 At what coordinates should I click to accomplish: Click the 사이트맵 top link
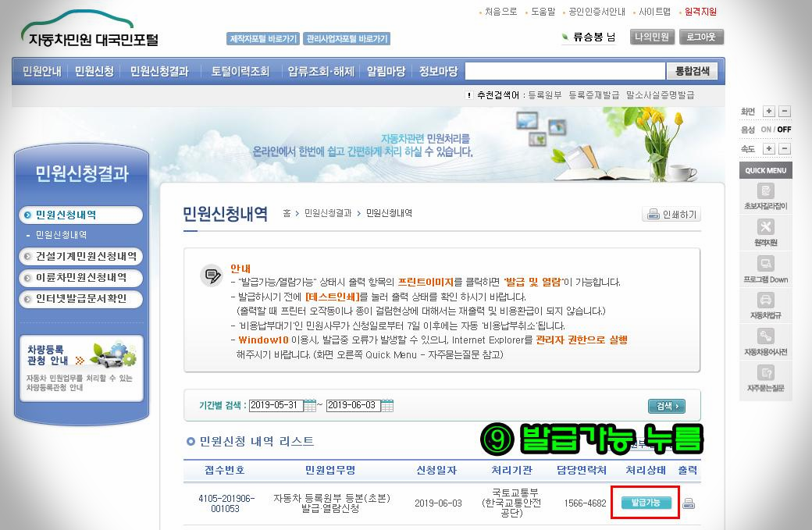click(x=654, y=12)
